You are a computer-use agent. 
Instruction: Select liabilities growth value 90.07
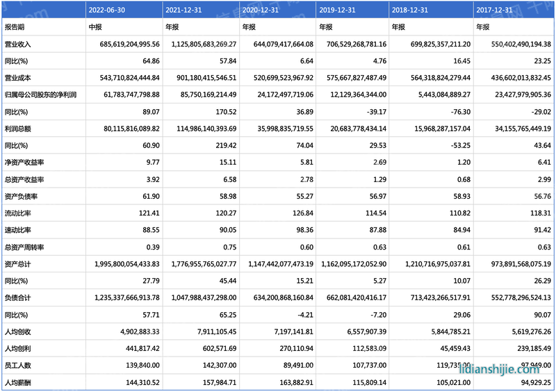pos(543,315)
